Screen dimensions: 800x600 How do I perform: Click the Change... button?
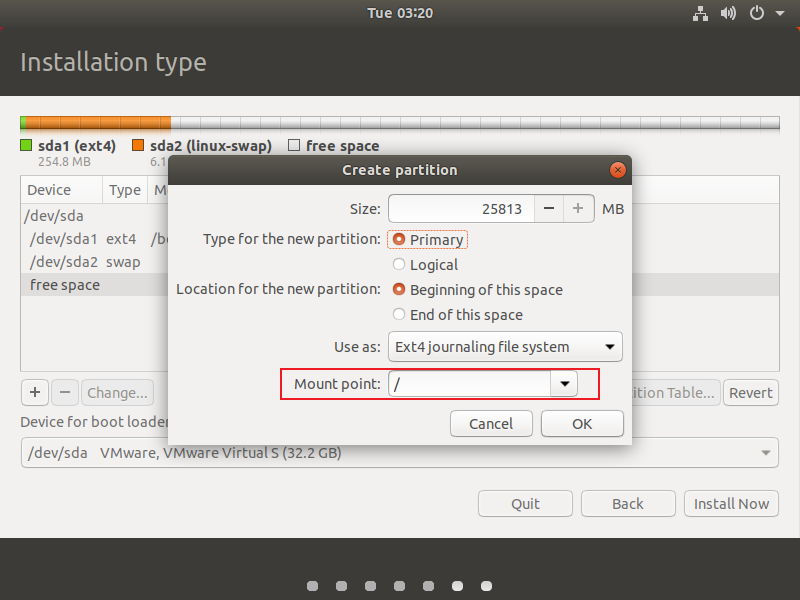click(117, 392)
